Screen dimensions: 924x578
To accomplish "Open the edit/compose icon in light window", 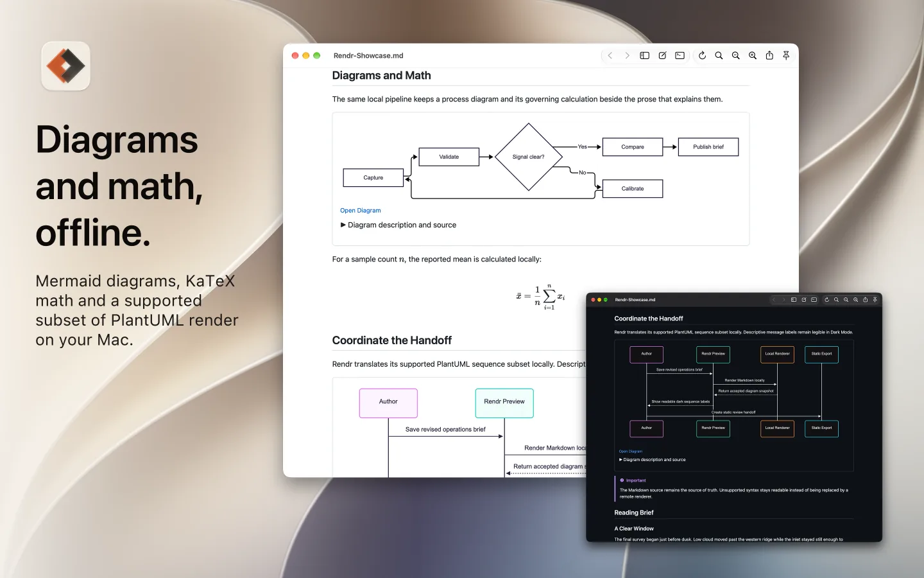I will [662, 56].
